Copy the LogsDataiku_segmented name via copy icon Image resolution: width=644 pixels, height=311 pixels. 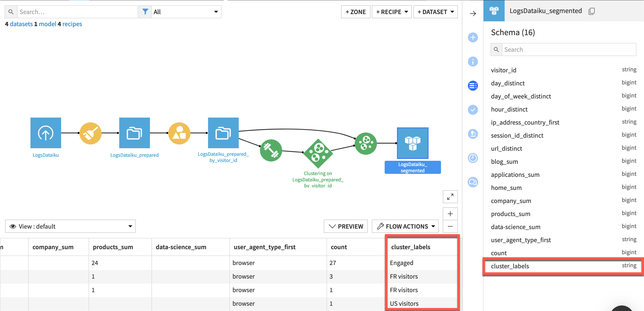[592, 11]
